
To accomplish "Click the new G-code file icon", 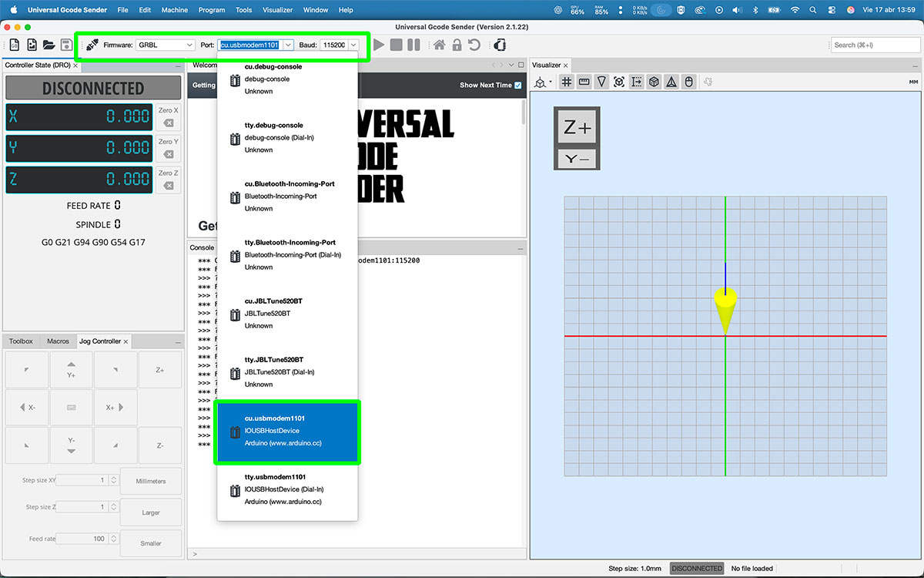I will click(x=15, y=45).
